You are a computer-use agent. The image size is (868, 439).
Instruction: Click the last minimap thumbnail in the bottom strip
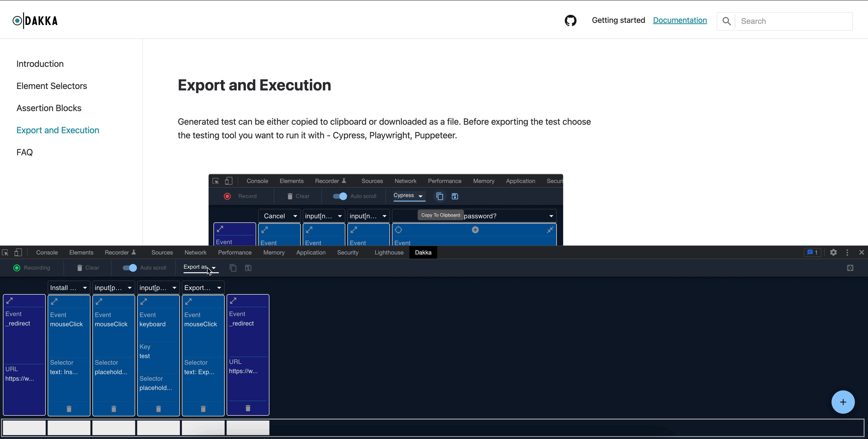[x=248, y=428]
